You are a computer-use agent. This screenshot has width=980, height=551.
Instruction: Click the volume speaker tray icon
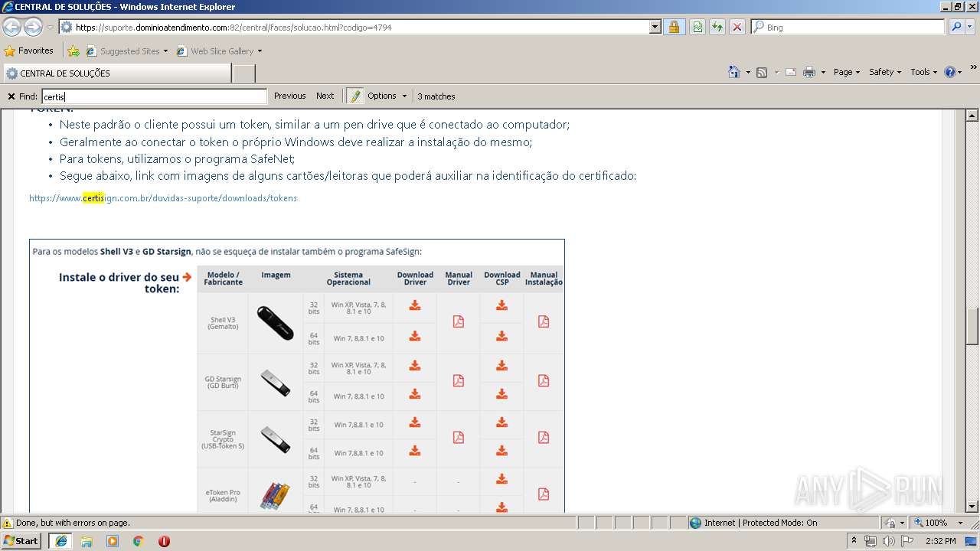click(x=888, y=541)
